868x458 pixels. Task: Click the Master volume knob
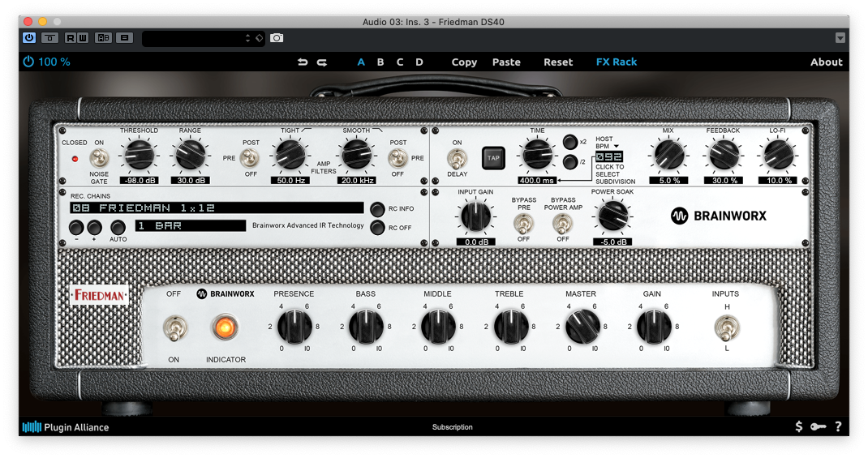pos(582,327)
